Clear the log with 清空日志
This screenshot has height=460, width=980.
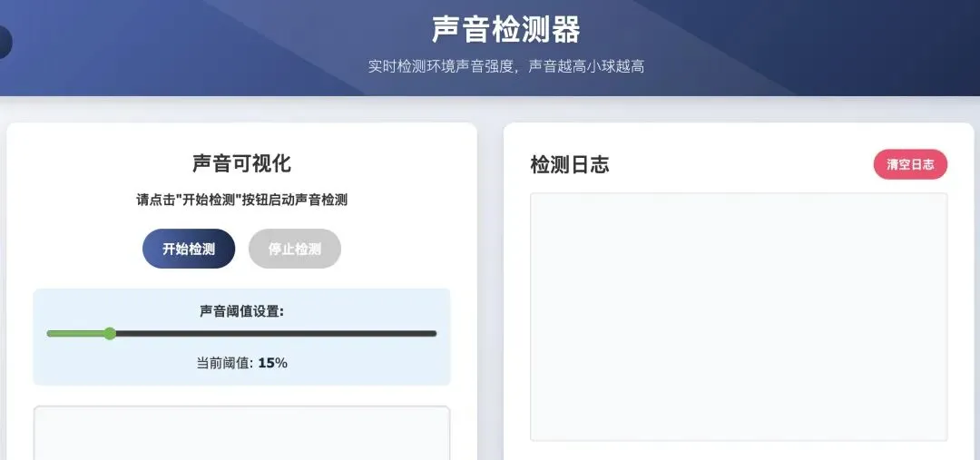click(910, 164)
